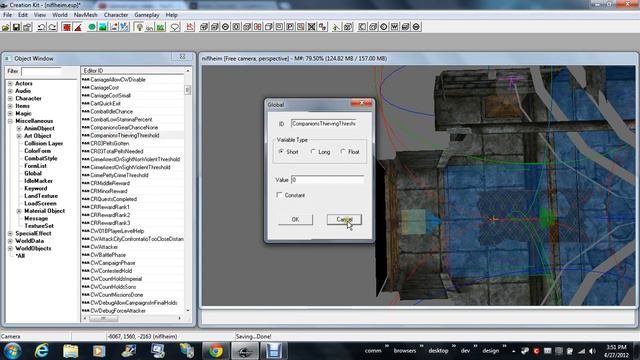Expand the WorldObjects tree node
This screenshot has height=360, width=640.
tap(10, 248)
